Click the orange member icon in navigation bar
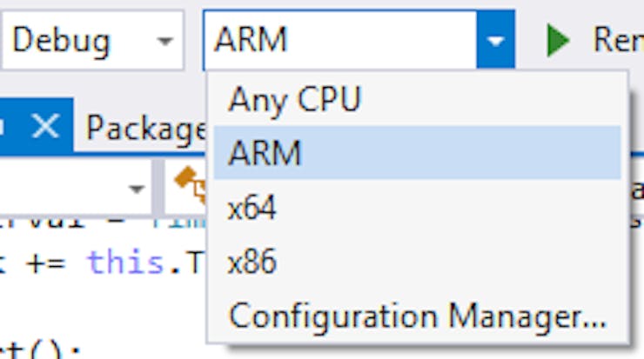Screen dimensions: 644x359 click(190, 183)
